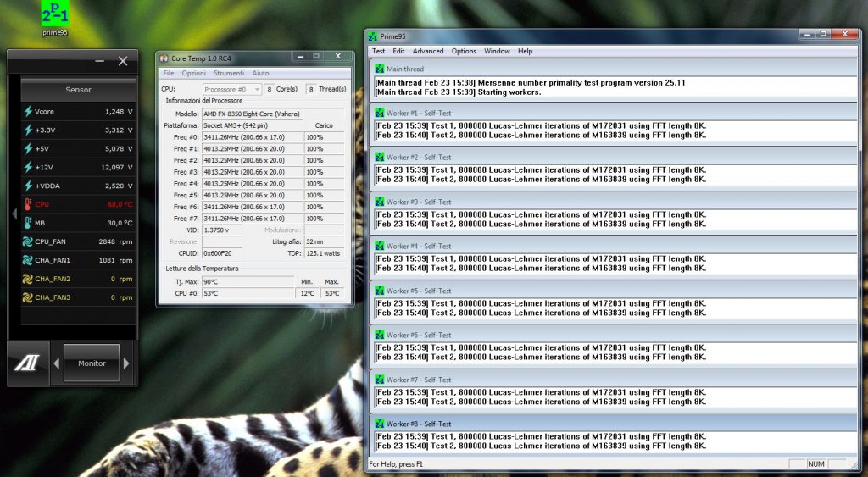This screenshot has height=477, width=868.
Task: Click the +VDDA voltage bolt icon
Action: tap(28, 186)
